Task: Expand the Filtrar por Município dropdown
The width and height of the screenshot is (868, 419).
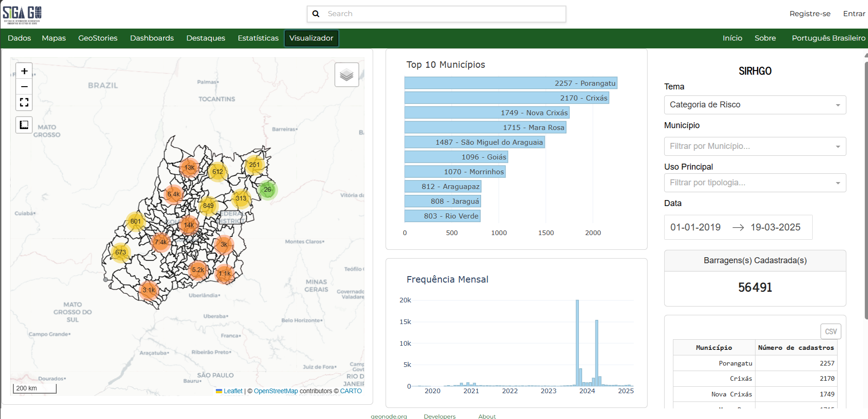Action: coord(755,146)
